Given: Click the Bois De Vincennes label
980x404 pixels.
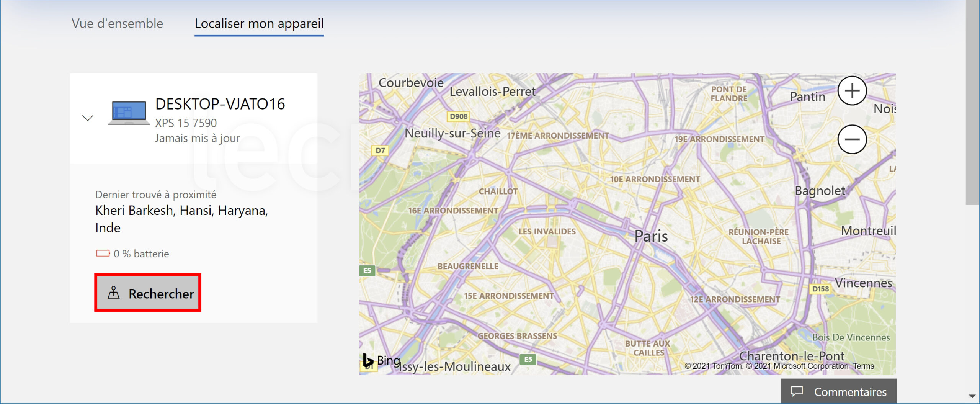Looking at the screenshot, I should coord(851,337).
